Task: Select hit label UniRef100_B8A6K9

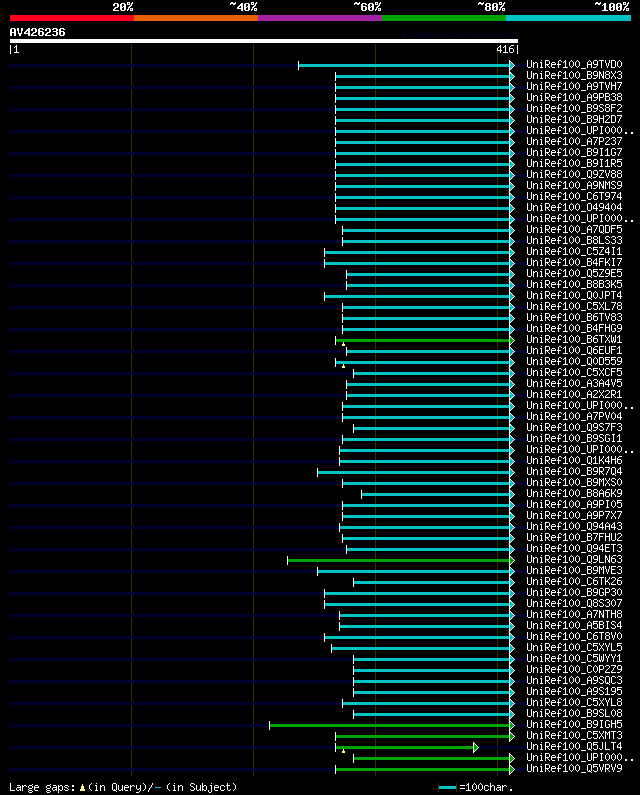Action: pyautogui.click(x=574, y=493)
